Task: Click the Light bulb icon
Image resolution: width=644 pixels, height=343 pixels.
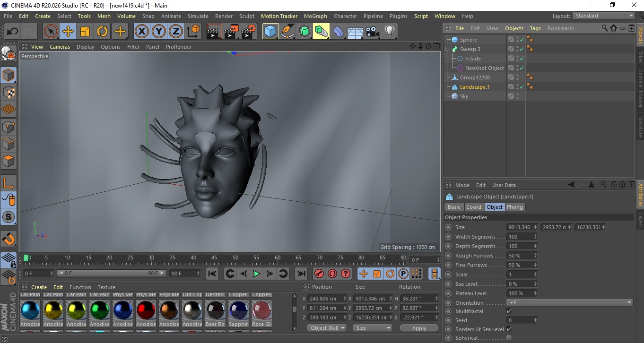Action: (x=389, y=32)
